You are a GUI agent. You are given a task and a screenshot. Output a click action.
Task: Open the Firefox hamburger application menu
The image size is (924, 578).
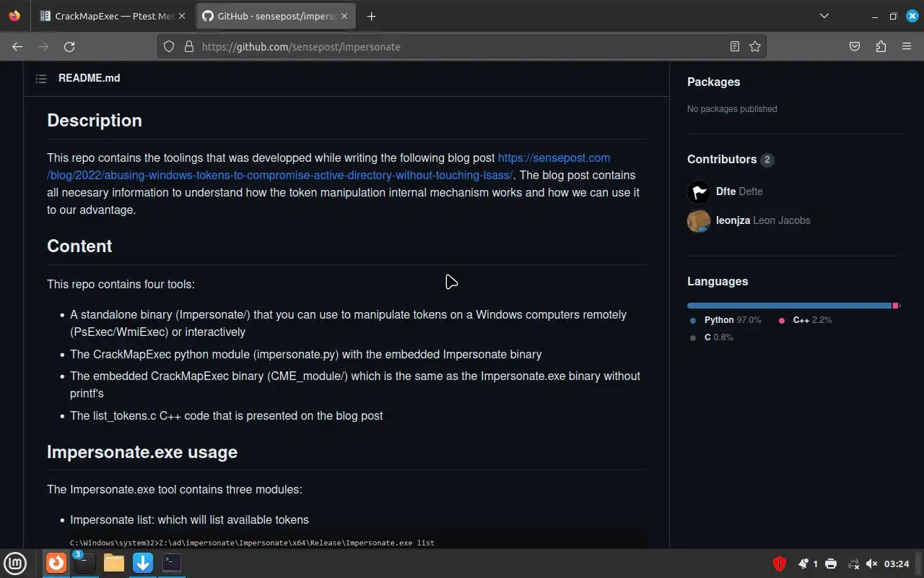(x=907, y=46)
